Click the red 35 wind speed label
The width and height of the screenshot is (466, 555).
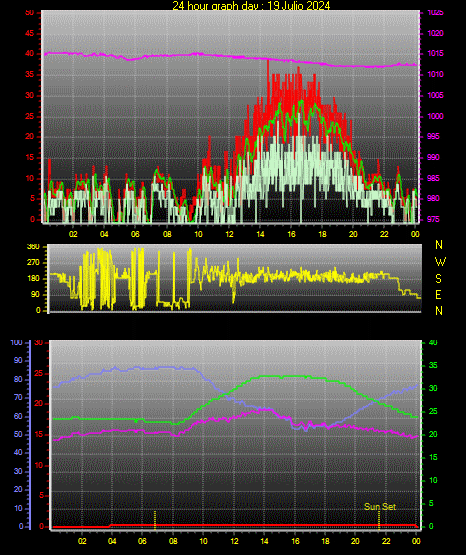[x=29, y=74]
